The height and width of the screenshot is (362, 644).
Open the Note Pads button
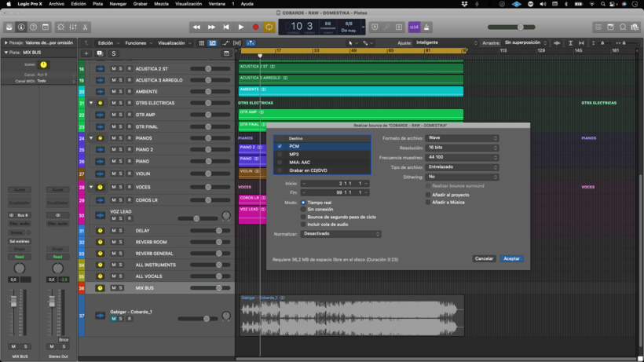pyautogui.click(x=611, y=27)
